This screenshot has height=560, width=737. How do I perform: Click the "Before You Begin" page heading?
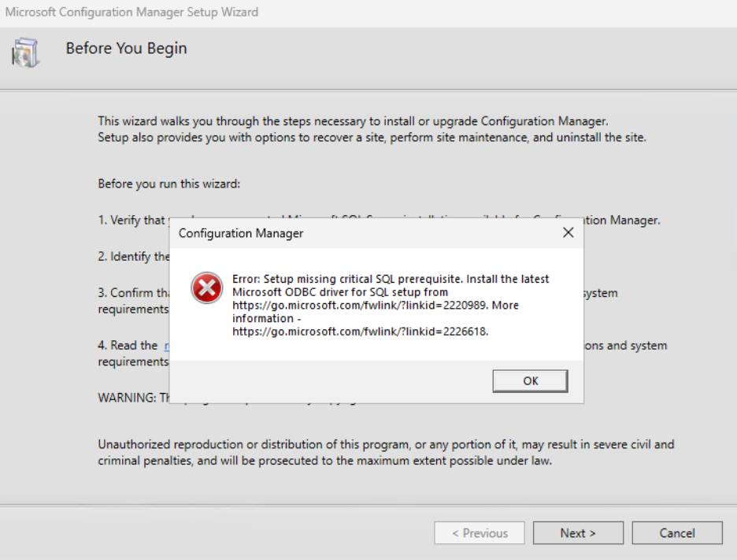pos(126,49)
